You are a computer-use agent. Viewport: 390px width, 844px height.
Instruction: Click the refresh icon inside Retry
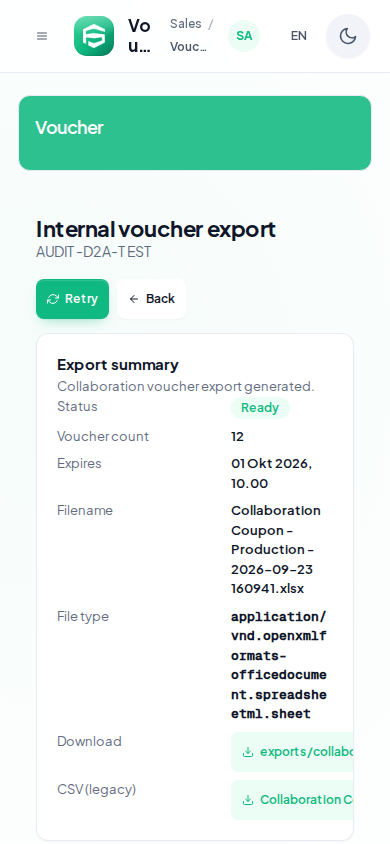tap(53, 299)
